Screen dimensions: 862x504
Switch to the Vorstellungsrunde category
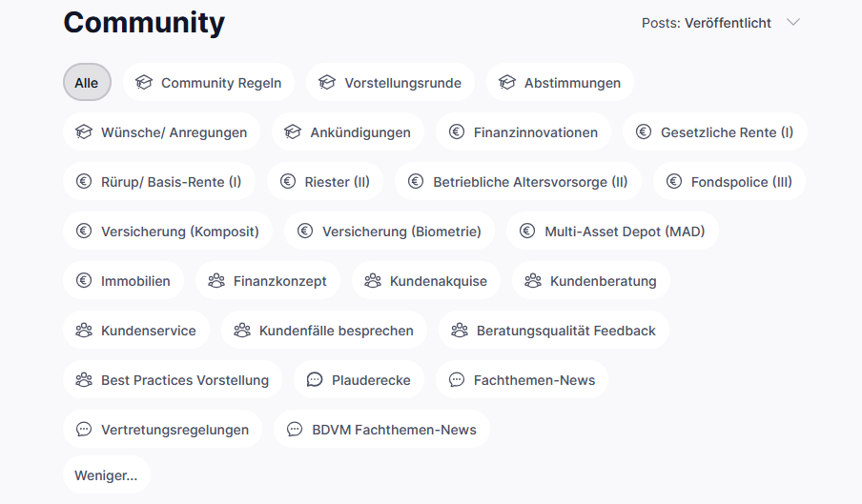pos(390,83)
